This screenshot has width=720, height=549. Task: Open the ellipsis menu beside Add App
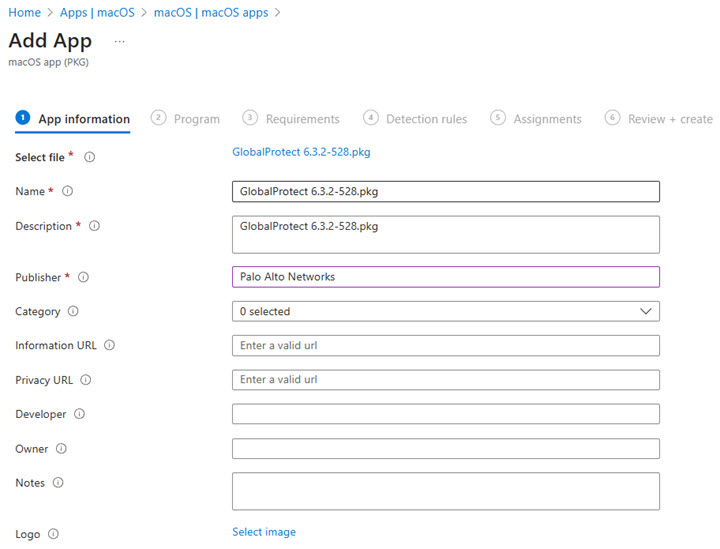[120, 41]
